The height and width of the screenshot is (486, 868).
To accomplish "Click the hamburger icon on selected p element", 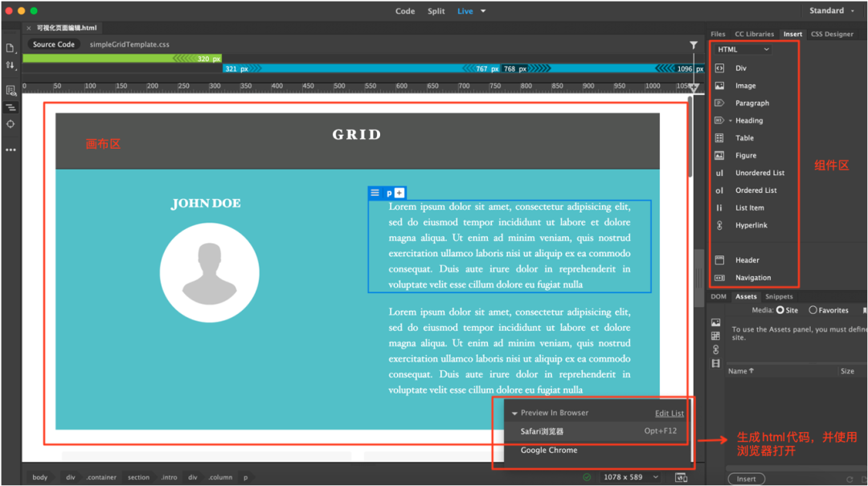I will click(375, 193).
